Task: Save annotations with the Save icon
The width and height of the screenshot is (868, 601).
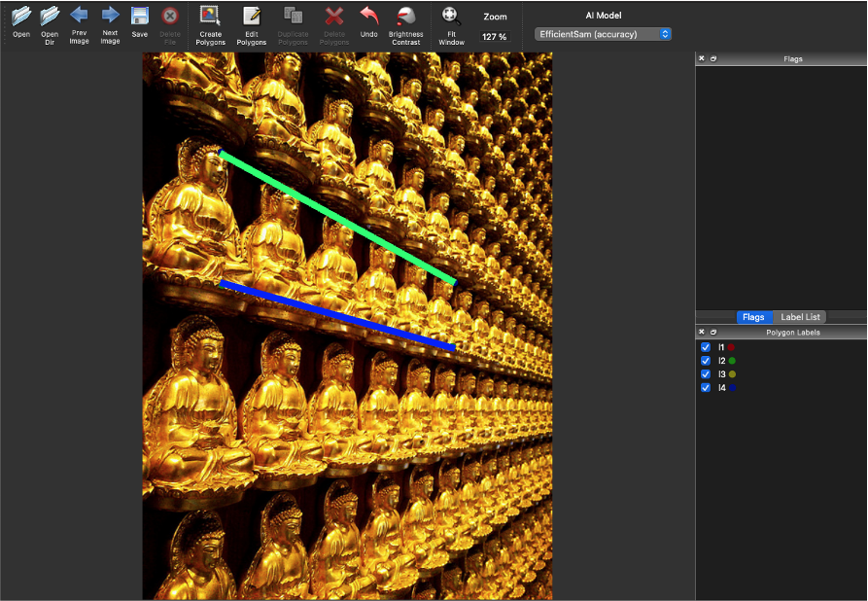Action: [140, 17]
